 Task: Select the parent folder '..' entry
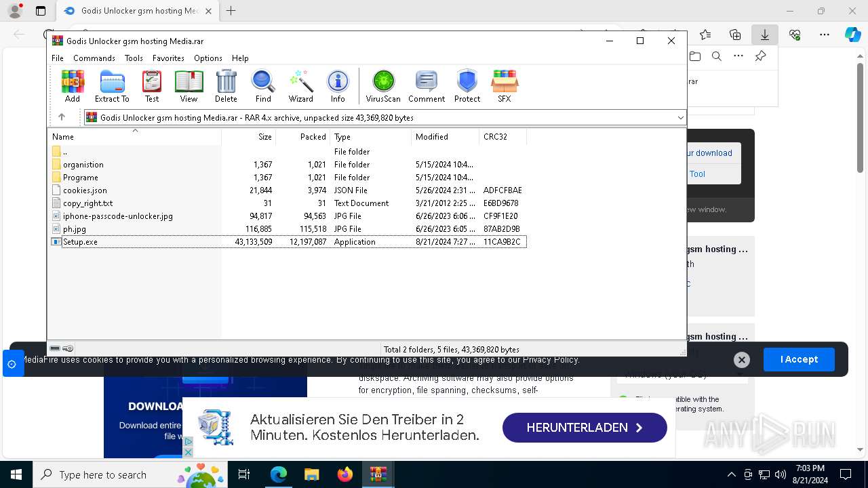click(288, 152)
